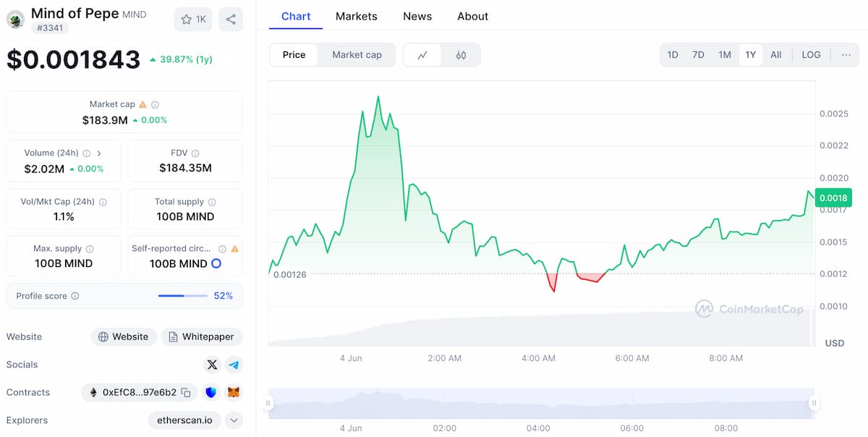Expand Volume (24h) details arrow

tap(99, 153)
